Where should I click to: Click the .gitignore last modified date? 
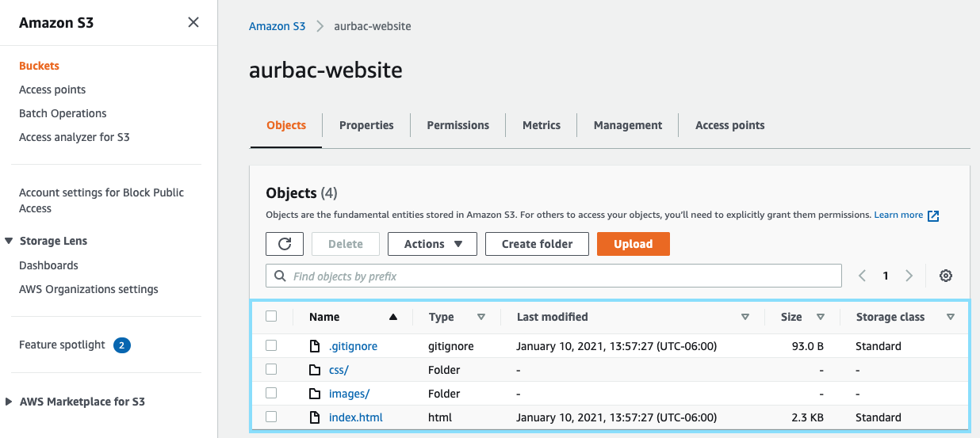617,346
